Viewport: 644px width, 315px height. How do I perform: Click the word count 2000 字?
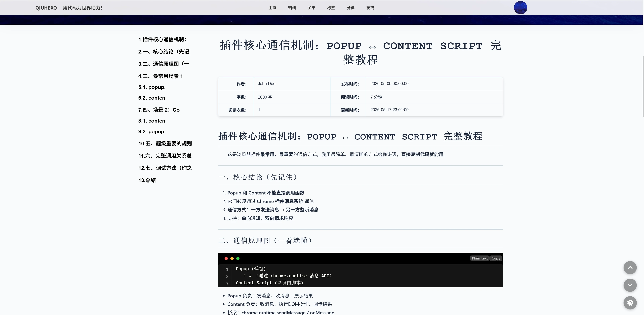pyautogui.click(x=265, y=97)
